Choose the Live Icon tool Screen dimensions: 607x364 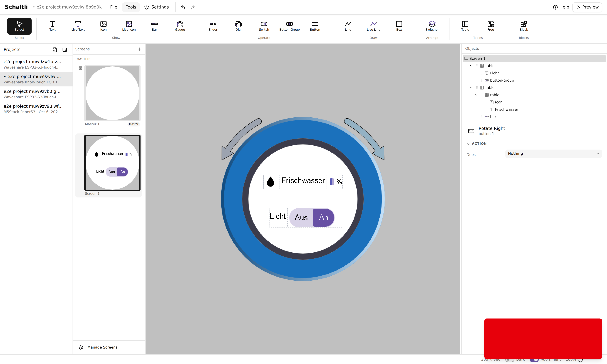(x=129, y=26)
